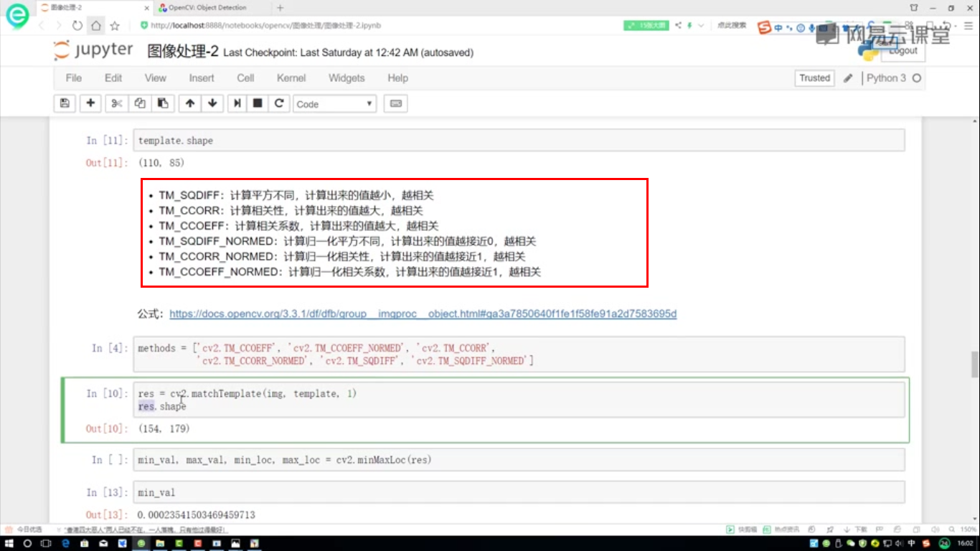The width and height of the screenshot is (980, 551).
Task: Open the Cell menu
Action: (x=245, y=78)
